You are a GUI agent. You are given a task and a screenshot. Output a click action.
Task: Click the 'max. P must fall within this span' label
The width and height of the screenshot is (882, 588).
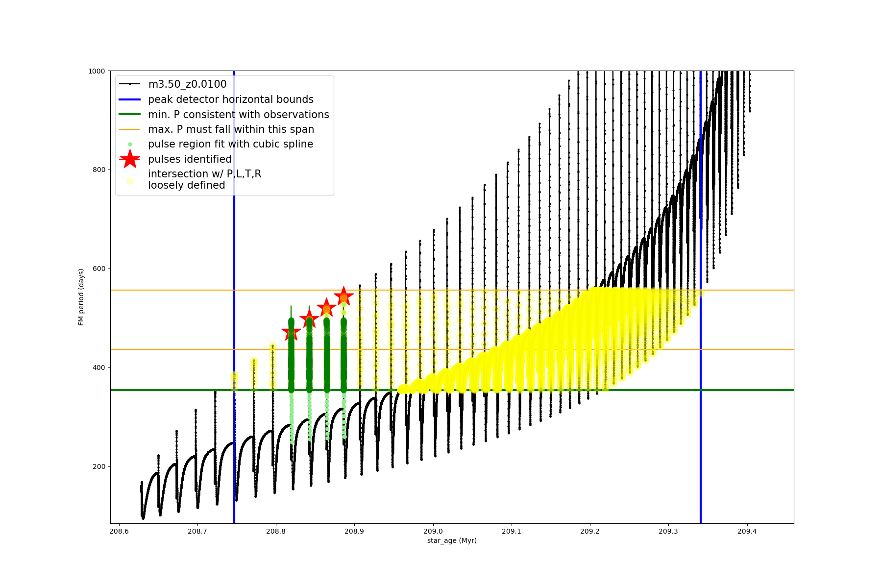pyautogui.click(x=231, y=129)
